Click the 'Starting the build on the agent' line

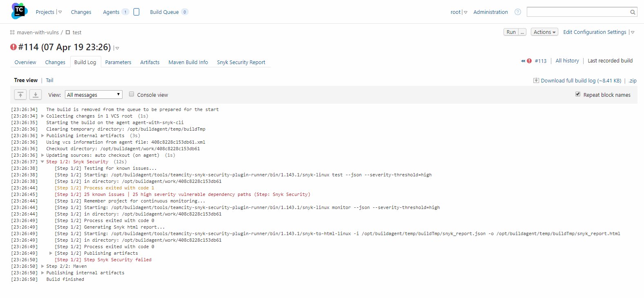click(115, 122)
